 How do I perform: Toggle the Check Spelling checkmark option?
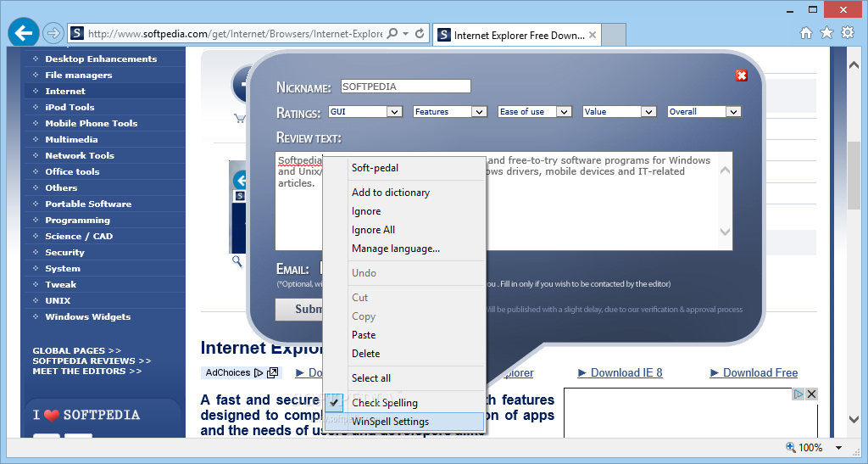[x=334, y=403]
